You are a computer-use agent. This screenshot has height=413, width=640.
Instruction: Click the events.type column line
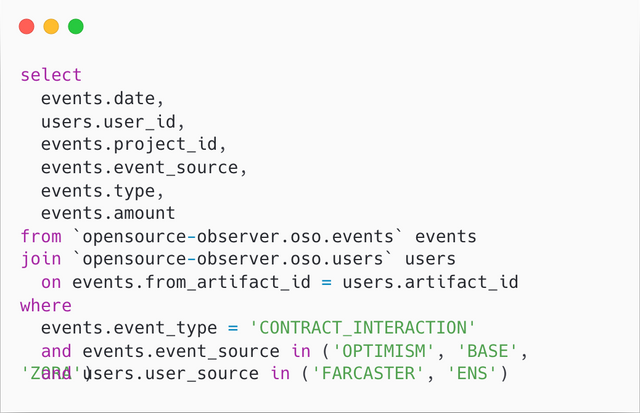tap(102, 191)
